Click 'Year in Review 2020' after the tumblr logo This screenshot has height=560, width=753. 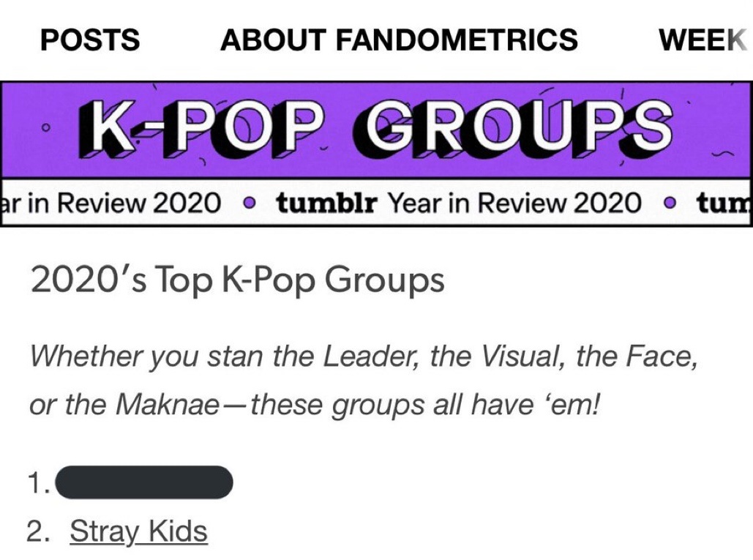click(514, 203)
